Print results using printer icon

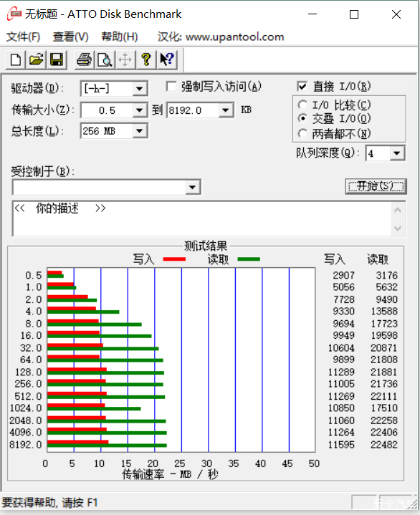pos(84,59)
